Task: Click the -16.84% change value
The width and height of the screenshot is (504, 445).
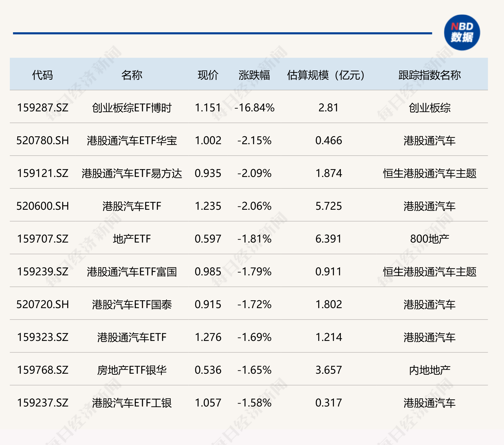Action: click(x=254, y=107)
